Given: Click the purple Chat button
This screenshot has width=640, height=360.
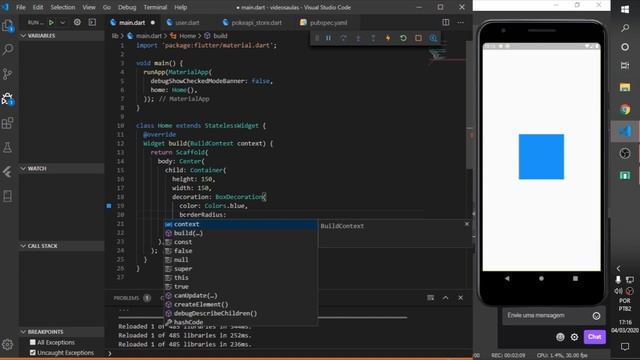Looking at the screenshot, I should click(594, 337).
